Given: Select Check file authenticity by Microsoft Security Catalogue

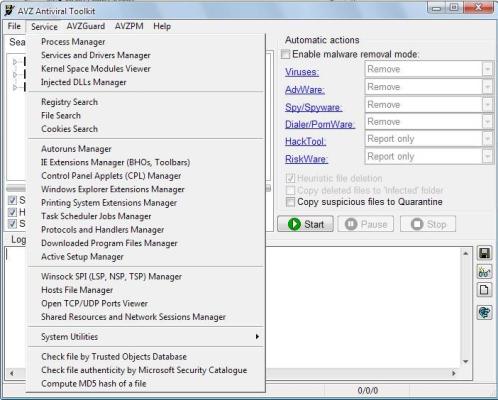Looking at the screenshot, I should [146, 370].
